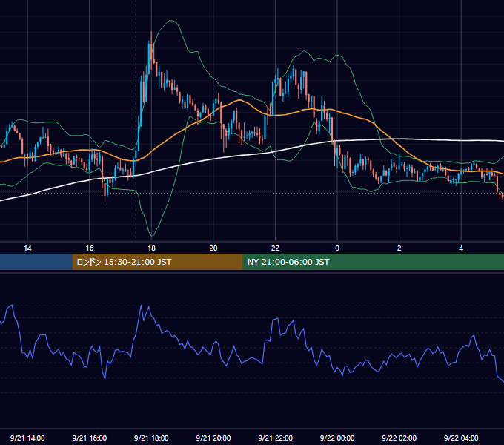Click the hour 20 axis label
The height and width of the screenshot is (445, 504).
tap(213, 248)
